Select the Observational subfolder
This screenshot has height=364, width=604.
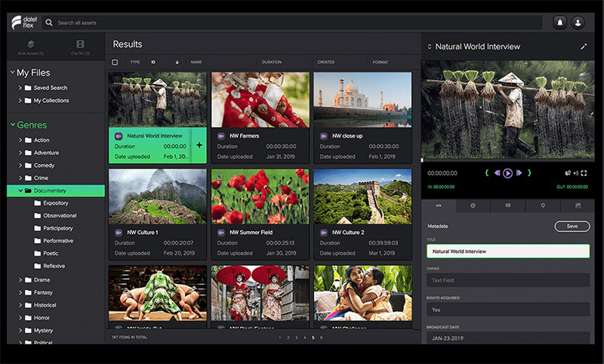tap(60, 216)
